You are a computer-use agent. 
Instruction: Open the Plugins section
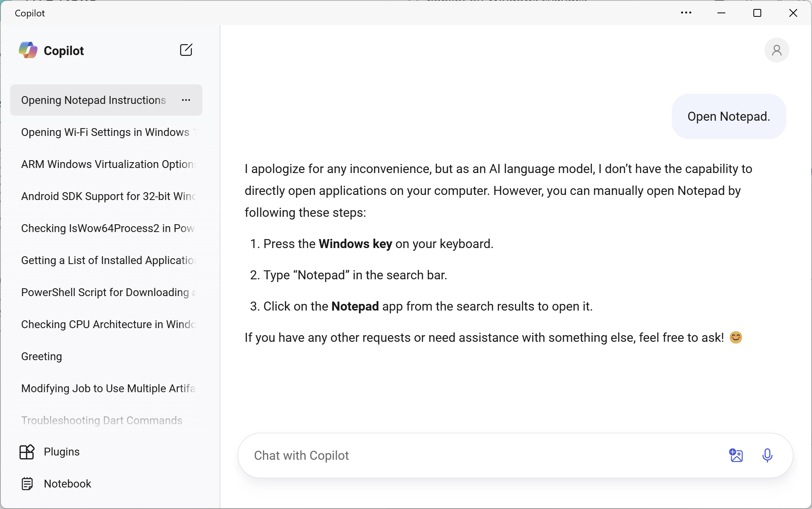(x=62, y=452)
